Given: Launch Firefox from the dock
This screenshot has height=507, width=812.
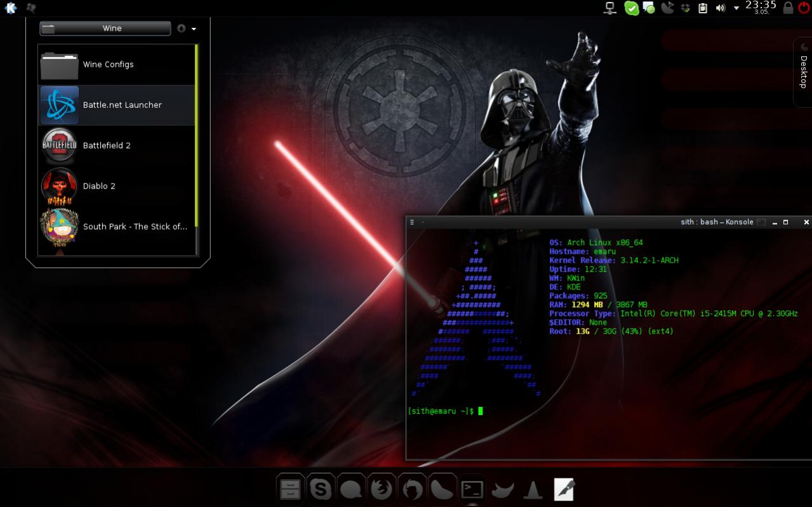Looking at the screenshot, I should click(x=381, y=489).
